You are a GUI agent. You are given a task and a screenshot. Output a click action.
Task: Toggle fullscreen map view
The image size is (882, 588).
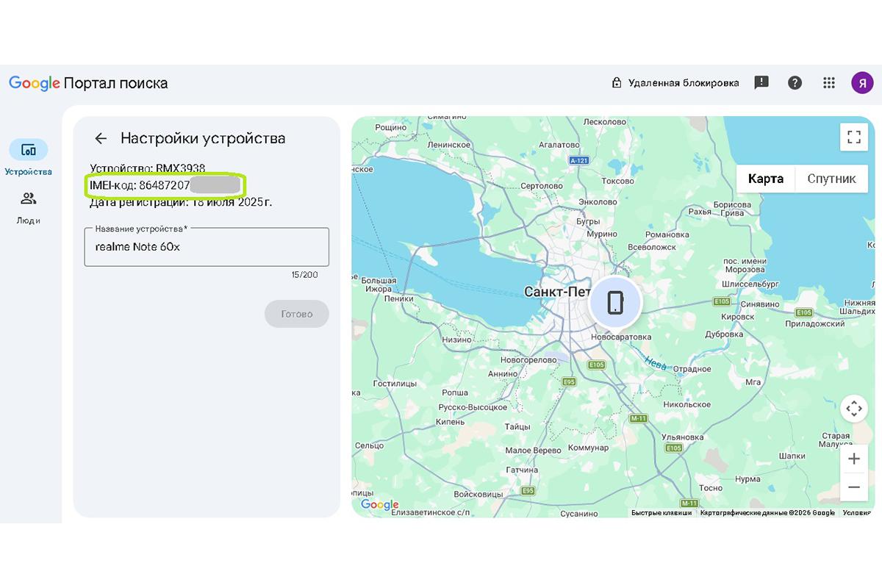853,137
